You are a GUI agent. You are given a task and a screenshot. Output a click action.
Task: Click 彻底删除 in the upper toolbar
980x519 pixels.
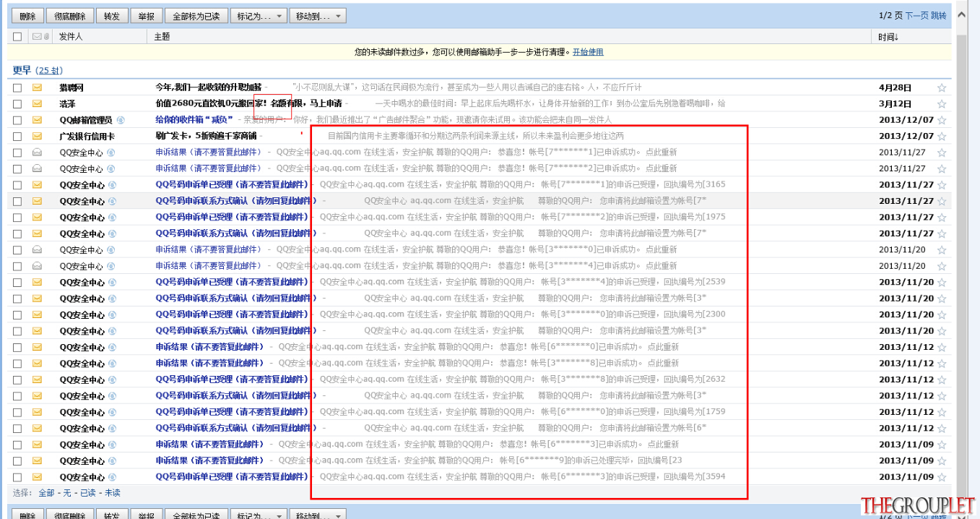coord(70,16)
